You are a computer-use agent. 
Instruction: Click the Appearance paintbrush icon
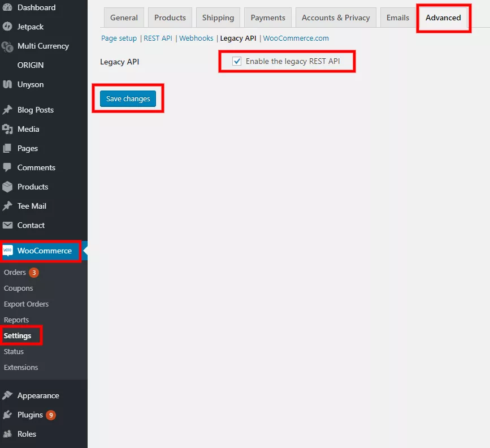click(x=7, y=396)
